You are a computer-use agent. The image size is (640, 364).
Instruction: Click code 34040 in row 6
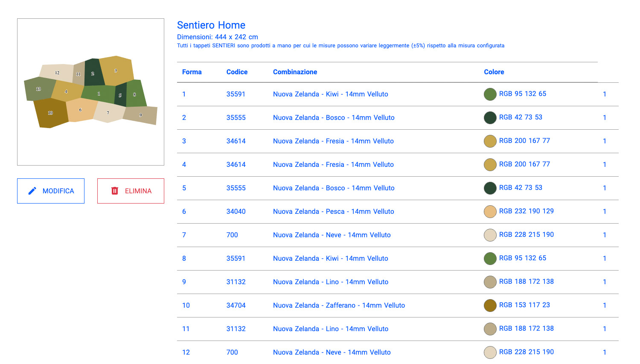[x=236, y=212]
